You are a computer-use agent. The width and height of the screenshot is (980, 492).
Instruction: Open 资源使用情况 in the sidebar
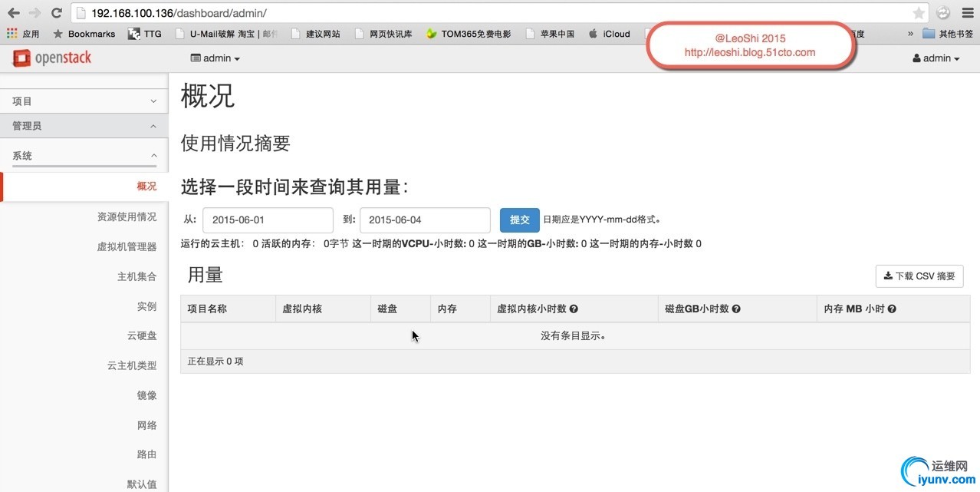pyautogui.click(x=127, y=217)
